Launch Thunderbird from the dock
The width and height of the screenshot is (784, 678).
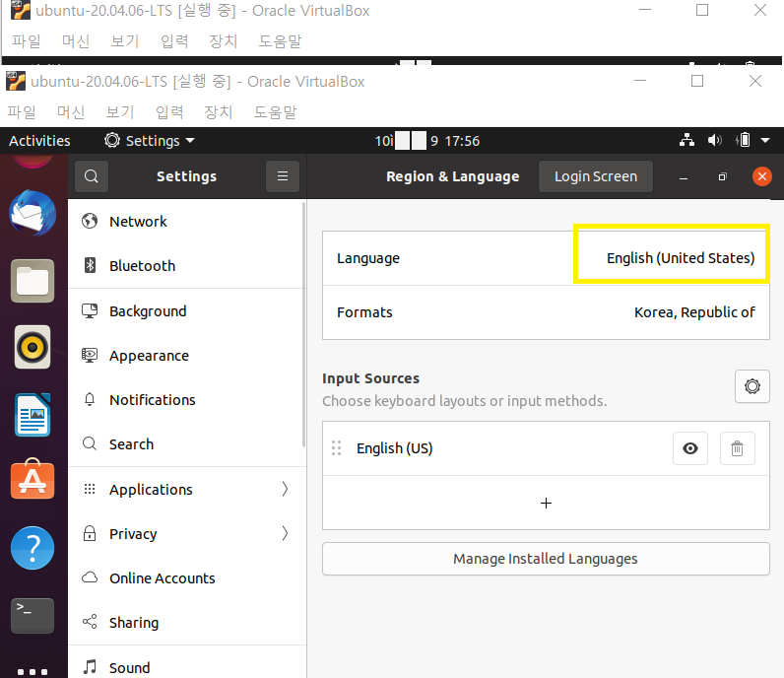pos(33,213)
